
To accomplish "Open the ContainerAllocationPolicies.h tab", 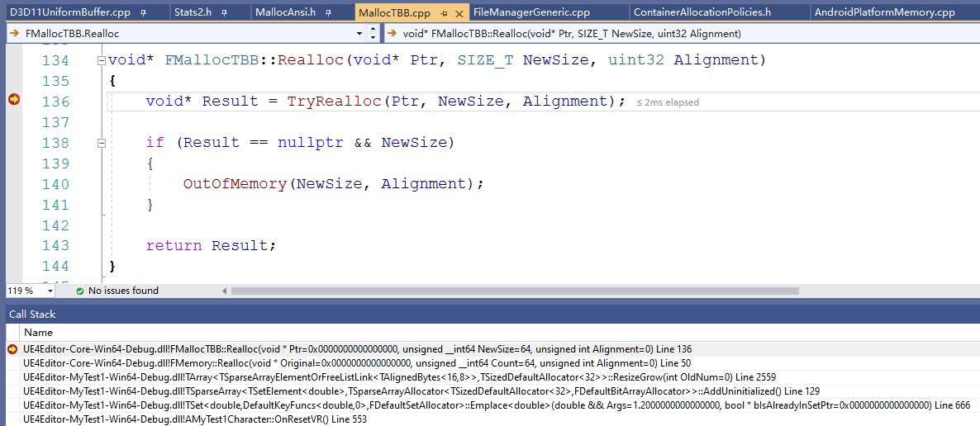I will 702,12.
